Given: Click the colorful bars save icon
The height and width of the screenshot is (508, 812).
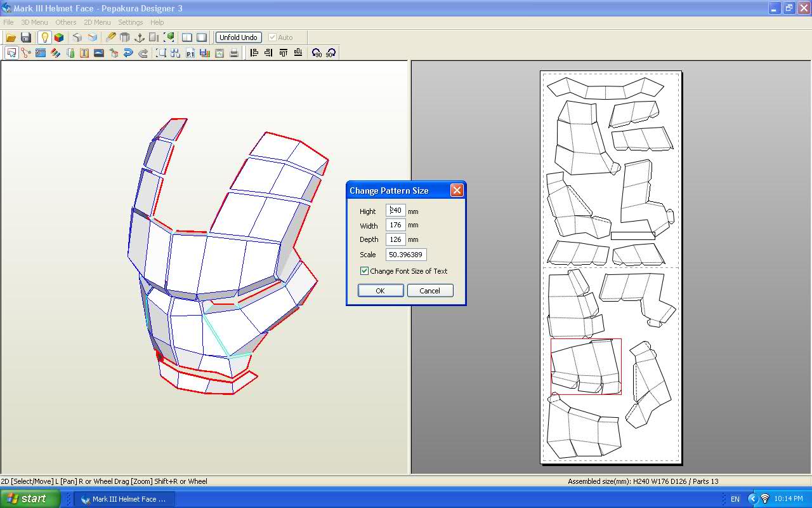Looking at the screenshot, I should pos(205,53).
